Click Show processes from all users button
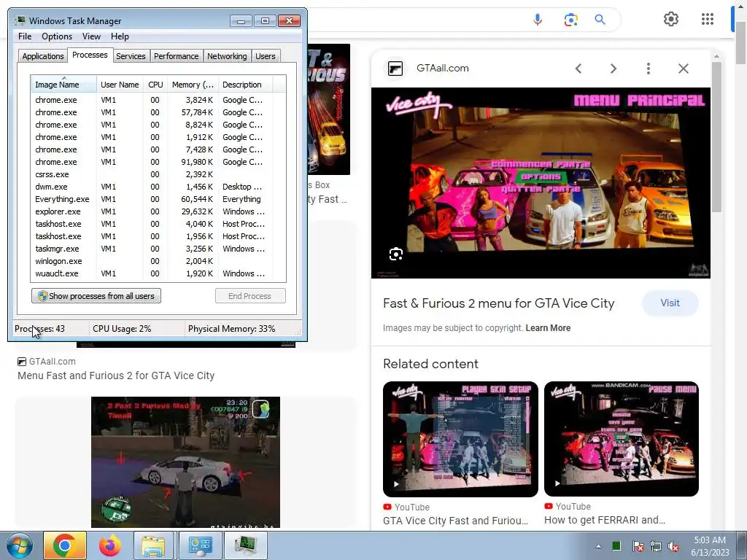Image resolution: width=747 pixels, height=560 pixels. coord(96,296)
